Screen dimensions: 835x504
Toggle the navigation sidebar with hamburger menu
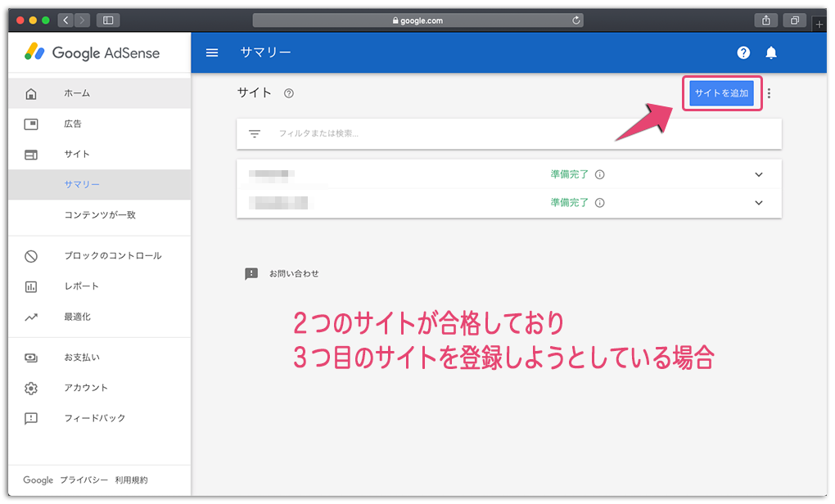click(212, 52)
